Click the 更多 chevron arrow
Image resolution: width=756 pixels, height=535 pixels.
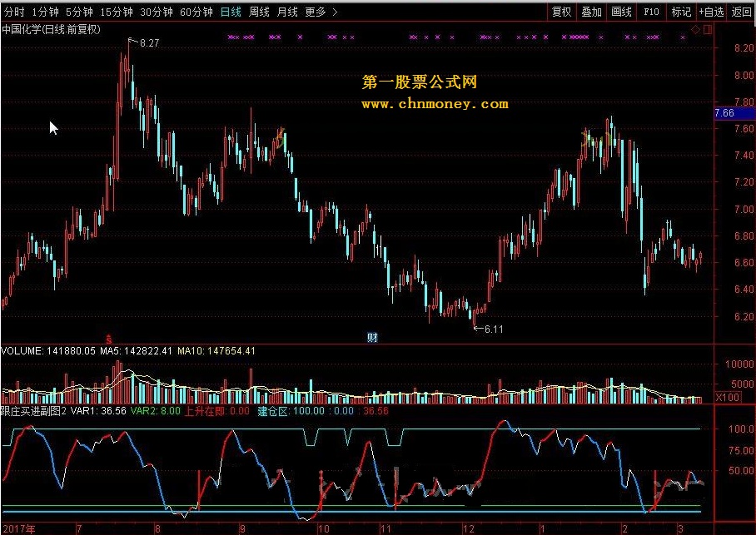(335, 12)
